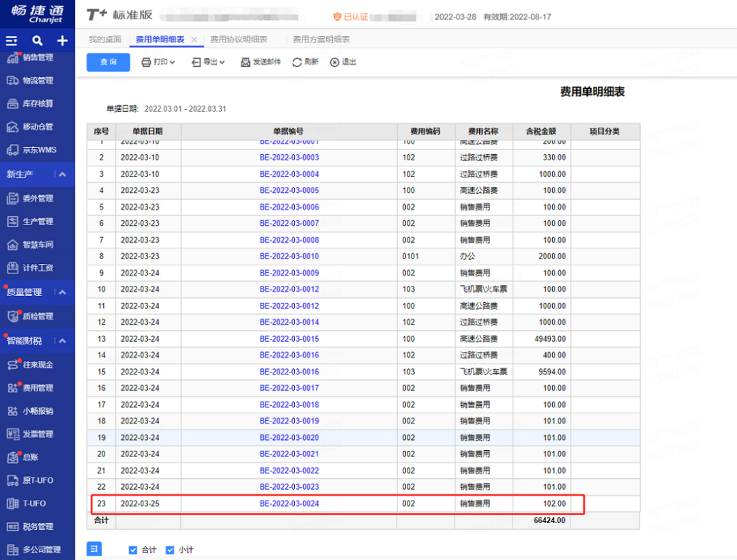Image resolution: width=737 pixels, height=560 pixels.
Task: Click the 单据日期 column header
Action: coord(148,132)
